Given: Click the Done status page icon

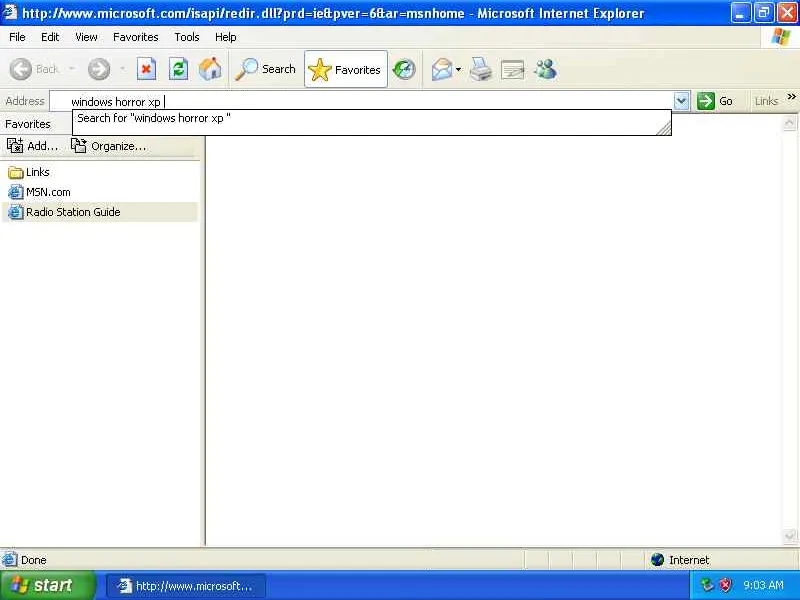Looking at the screenshot, I should (9, 560).
